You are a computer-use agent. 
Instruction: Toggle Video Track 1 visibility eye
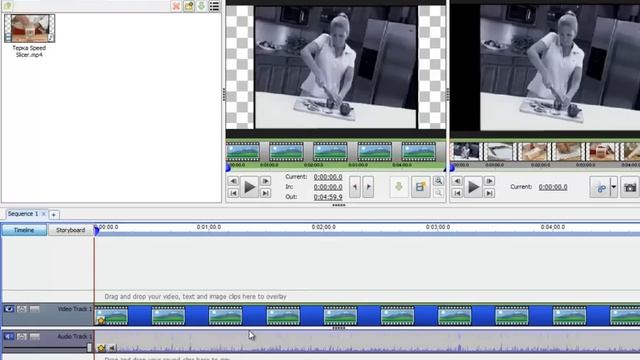click(9, 309)
